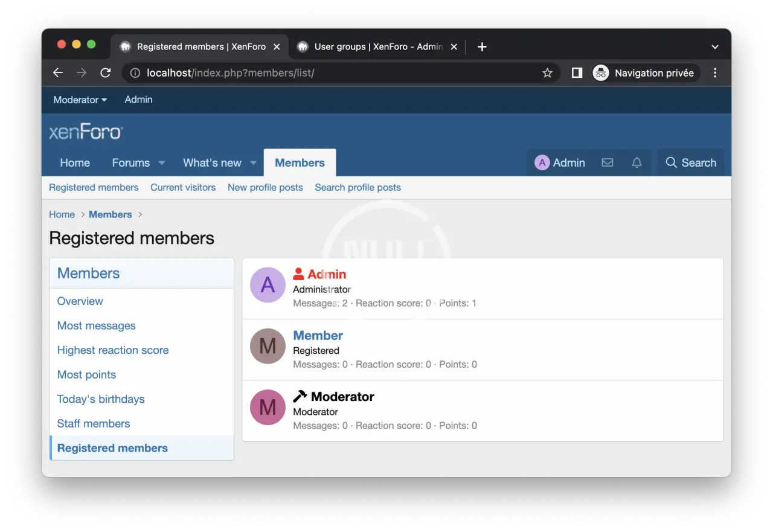The height and width of the screenshot is (532, 773).
Task: Bookmark page using the star icon
Action: click(x=547, y=73)
